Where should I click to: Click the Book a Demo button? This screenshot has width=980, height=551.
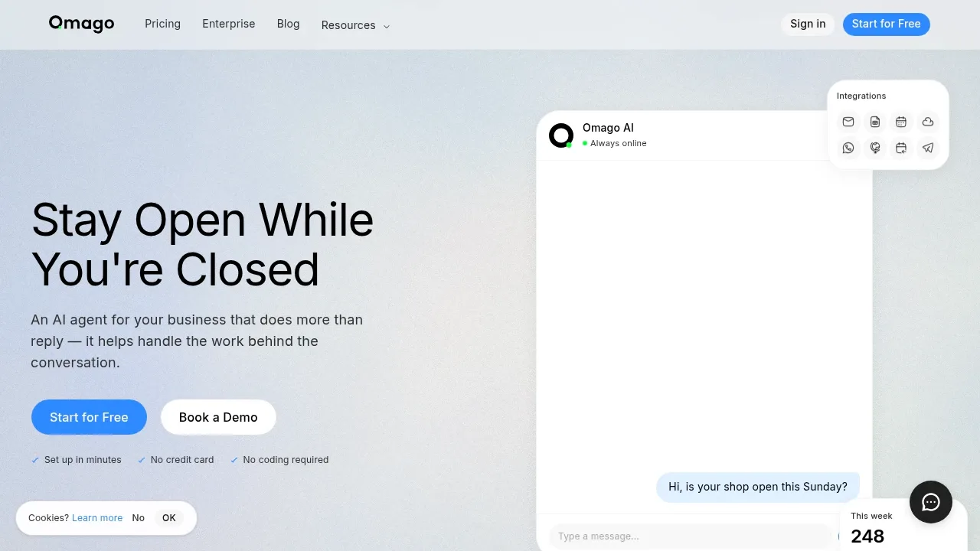218,417
